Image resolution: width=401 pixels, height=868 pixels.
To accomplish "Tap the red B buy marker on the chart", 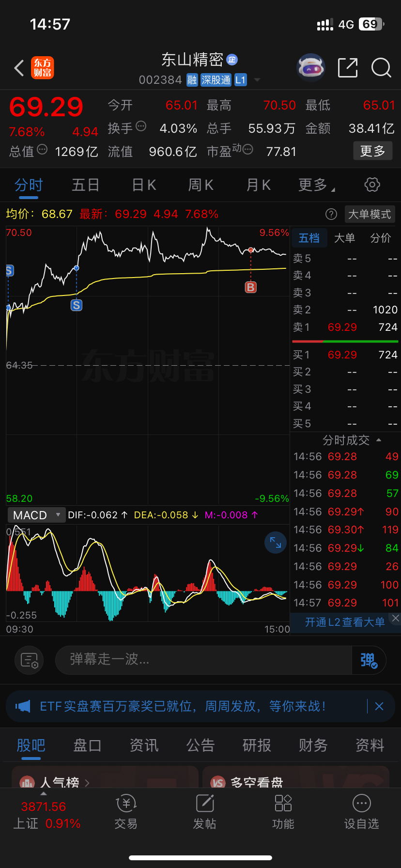I will coord(250,287).
